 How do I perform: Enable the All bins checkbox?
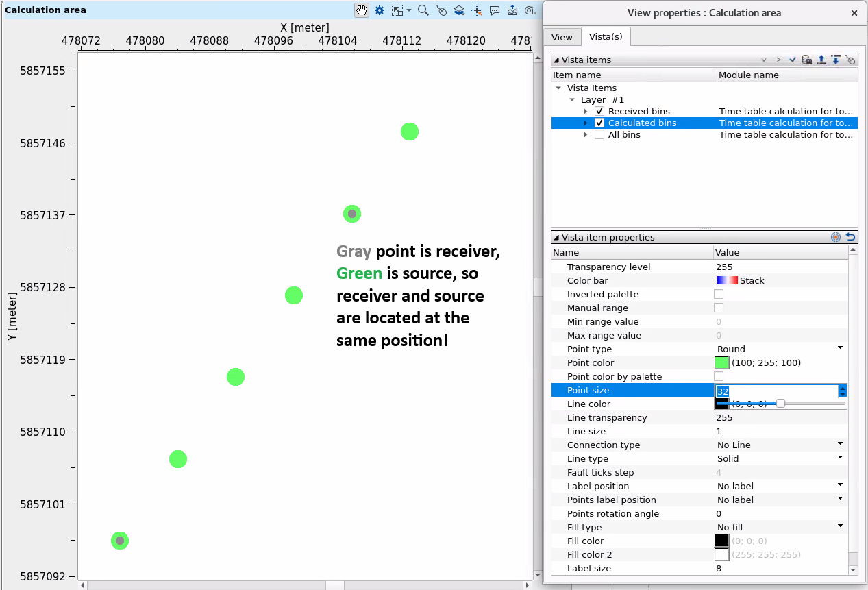599,135
